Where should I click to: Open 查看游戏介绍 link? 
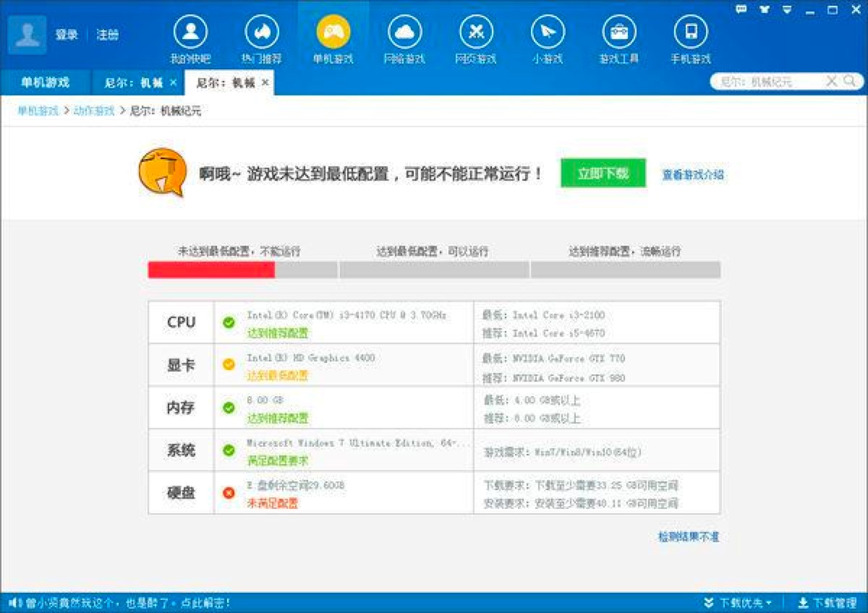tap(693, 174)
